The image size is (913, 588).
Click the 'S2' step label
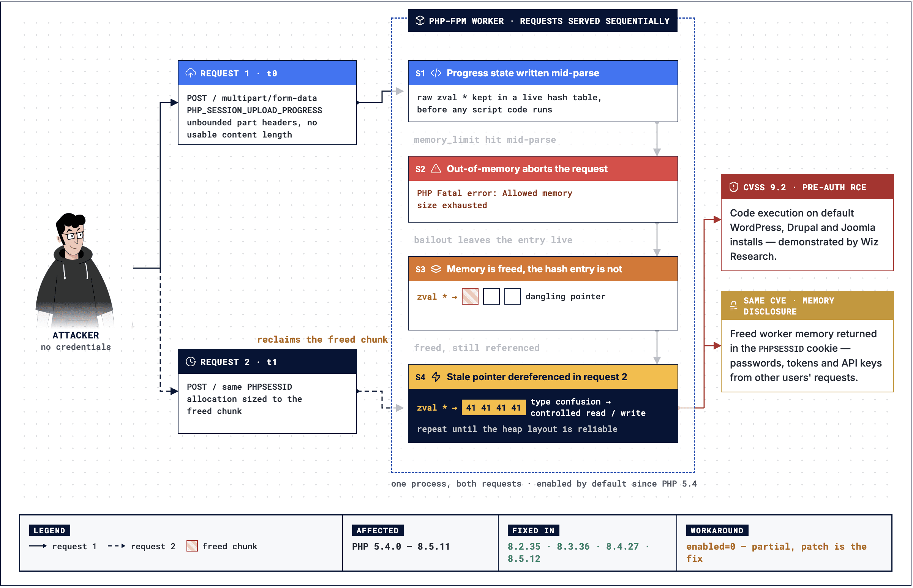tap(421, 169)
